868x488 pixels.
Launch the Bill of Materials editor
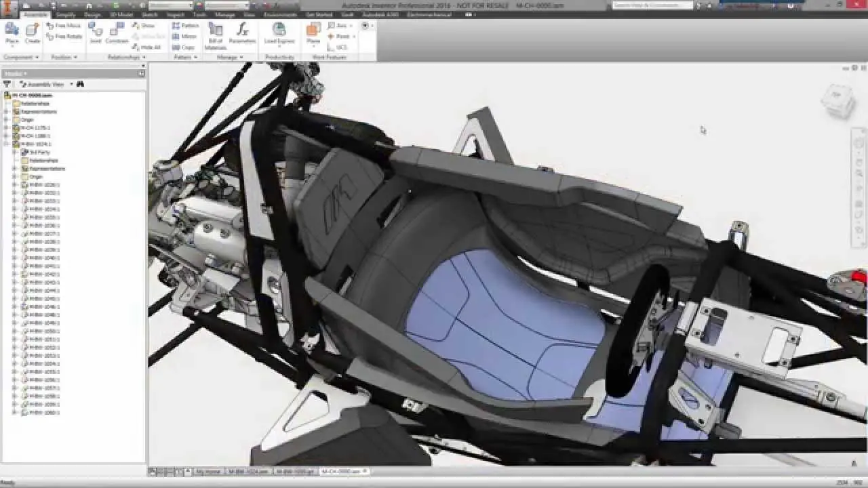216,34
